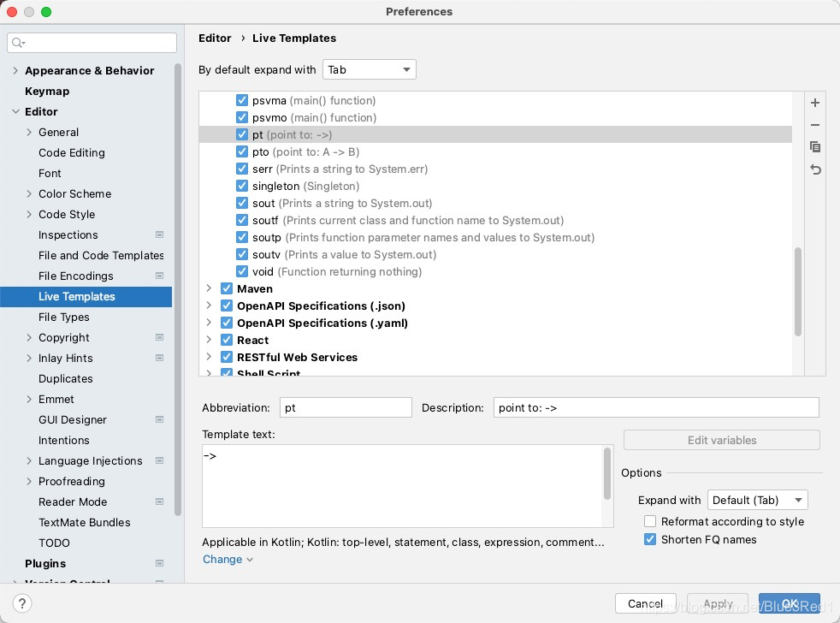Expand the Color Scheme settings node
Screen dimensions: 840x623
29,193
